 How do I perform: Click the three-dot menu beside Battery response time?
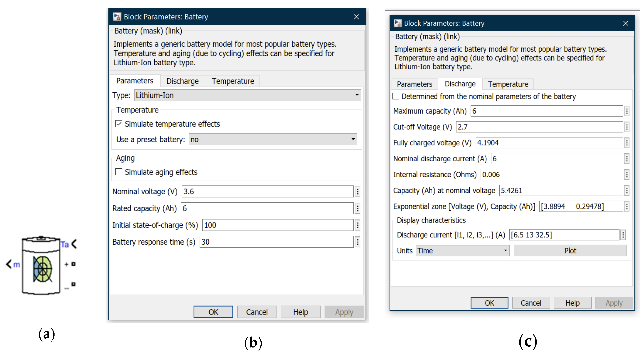coord(358,242)
